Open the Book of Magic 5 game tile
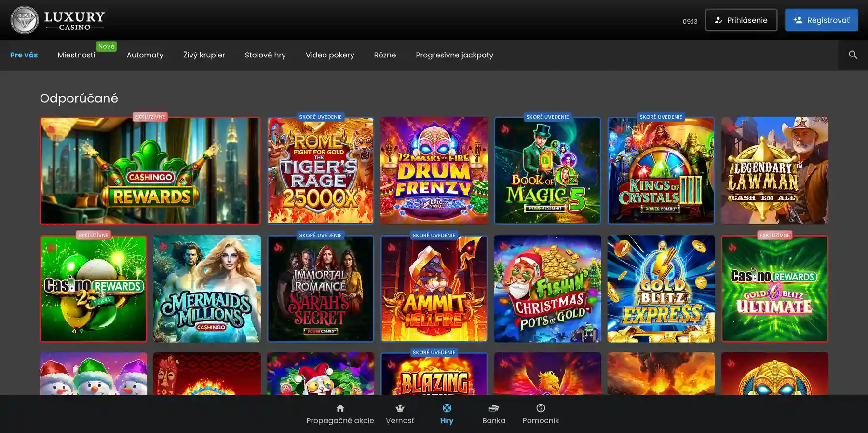This screenshot has width=868, height=433. coord(547,171)
